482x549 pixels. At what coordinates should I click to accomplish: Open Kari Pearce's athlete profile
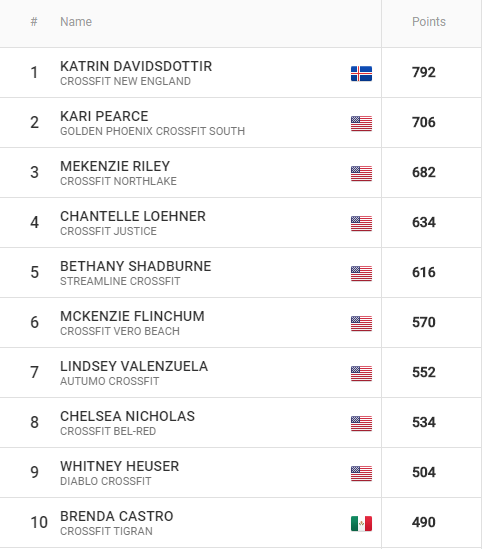click(x=104, y=116)
